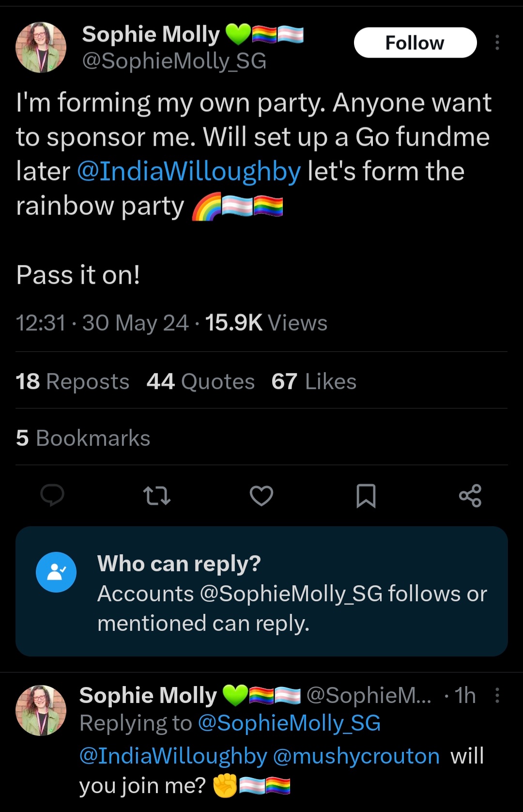View the 18 Reposts list
Image resolution: width=523 pixels, height=812 pixels.
73,381
